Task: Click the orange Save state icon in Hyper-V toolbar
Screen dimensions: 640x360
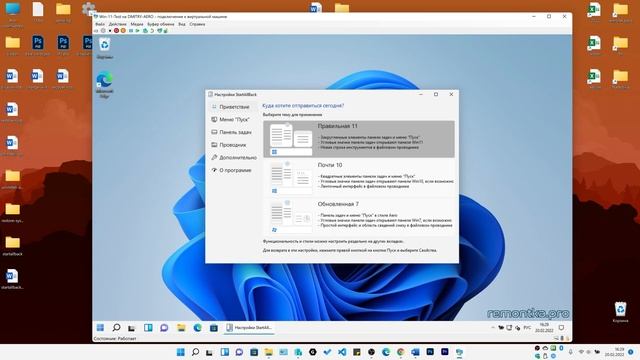Action: click(123, 31)
